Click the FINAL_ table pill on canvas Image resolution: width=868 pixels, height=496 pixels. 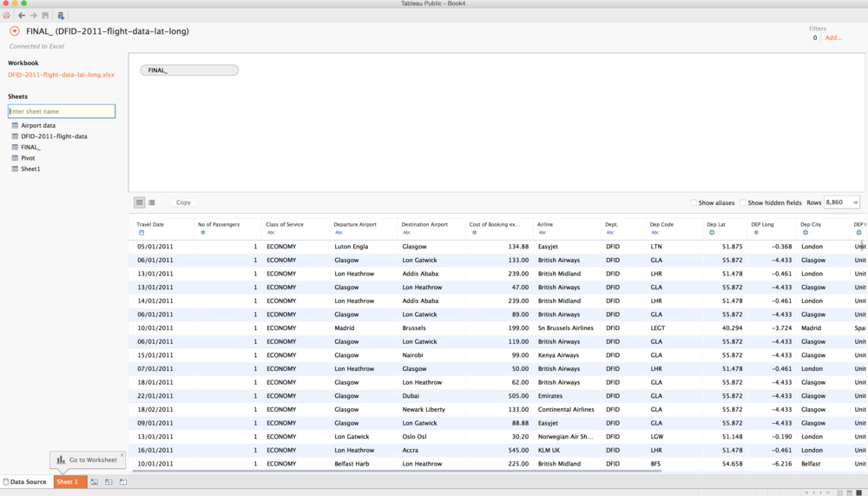coord(189,70)
